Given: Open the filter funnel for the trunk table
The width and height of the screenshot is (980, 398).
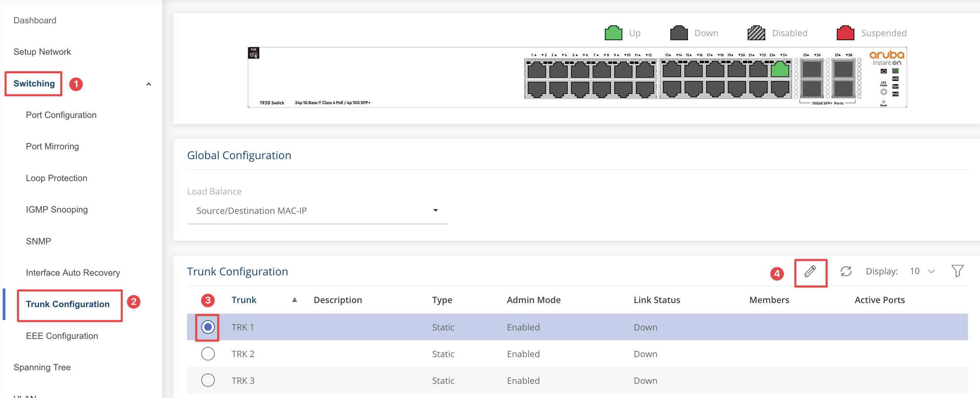Looking at the screenshot, I should 957,271.
